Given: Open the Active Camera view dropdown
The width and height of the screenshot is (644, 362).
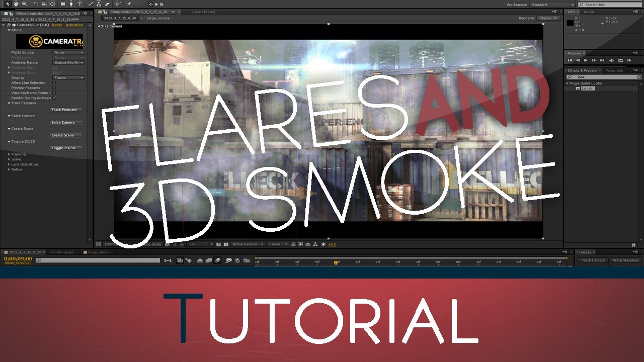Looking at the screenshot, I should [x=247, y=244].
